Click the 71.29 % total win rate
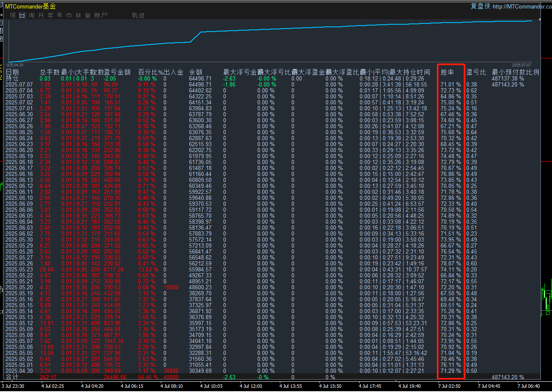 (x=450, y=371)
